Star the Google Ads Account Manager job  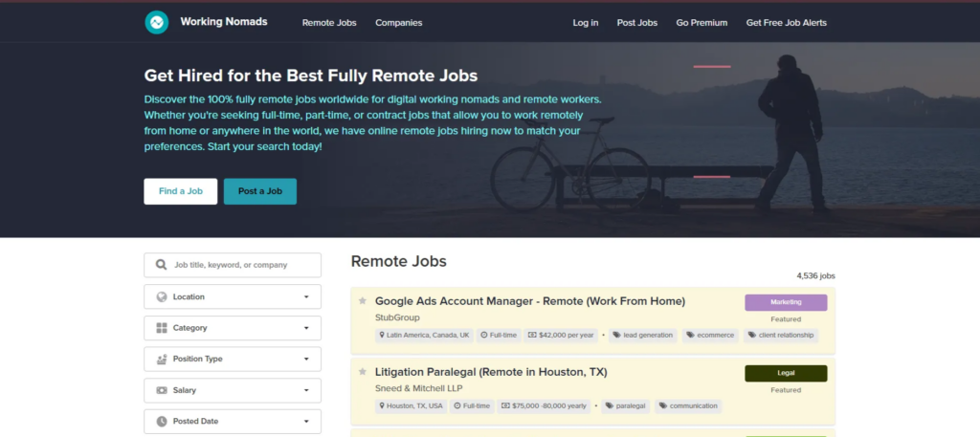363,301
